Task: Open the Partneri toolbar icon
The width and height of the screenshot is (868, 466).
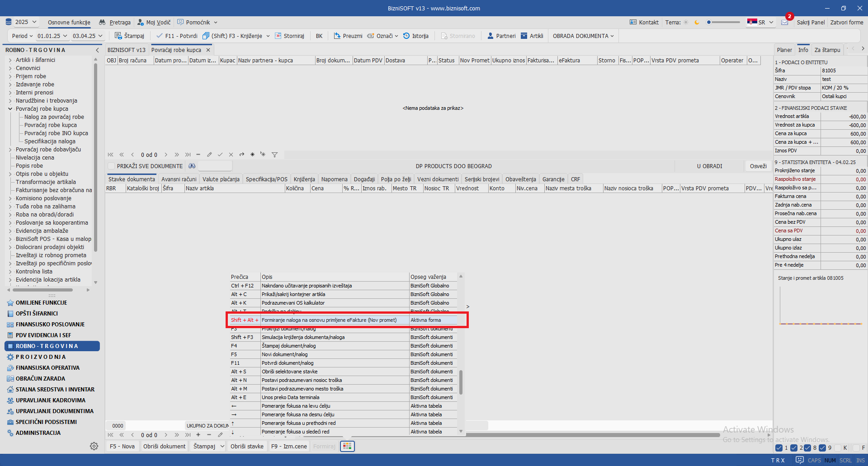Action: point(491,36)
